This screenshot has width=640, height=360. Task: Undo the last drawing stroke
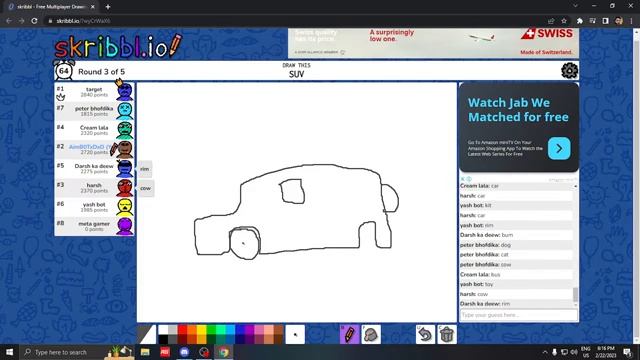pos(425,335)
